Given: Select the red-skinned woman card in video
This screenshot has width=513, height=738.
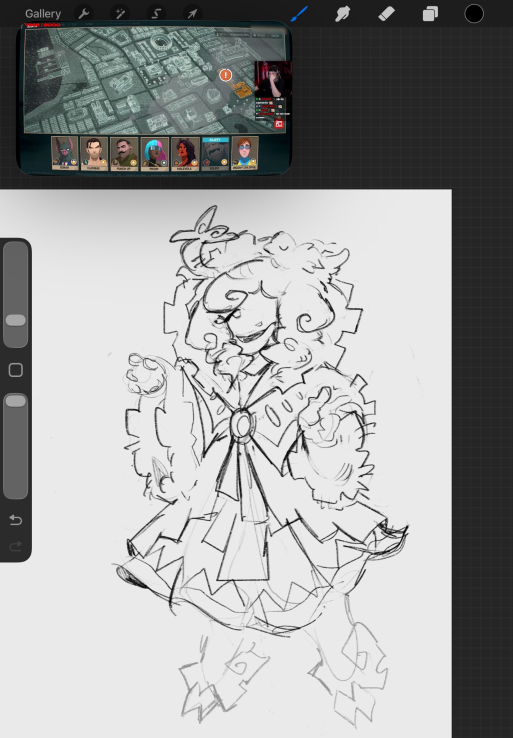Looking at the screenshot, I should (185, 153).
